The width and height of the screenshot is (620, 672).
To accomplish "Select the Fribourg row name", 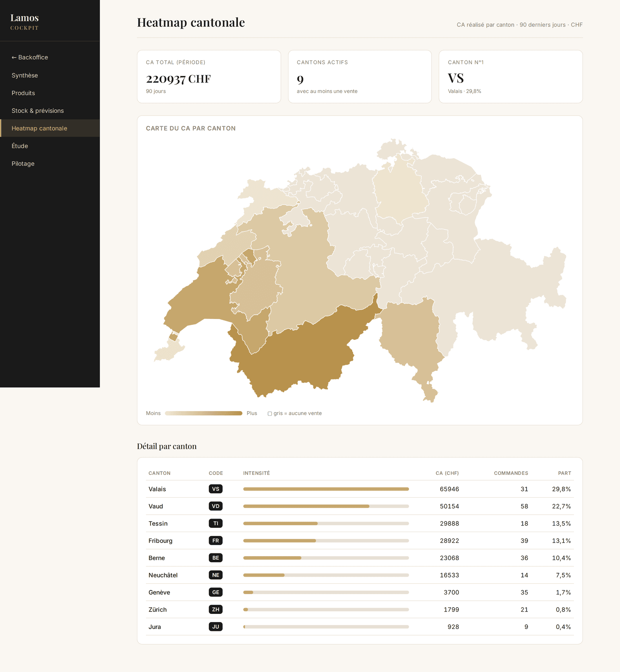I will [x=160, y=541].
